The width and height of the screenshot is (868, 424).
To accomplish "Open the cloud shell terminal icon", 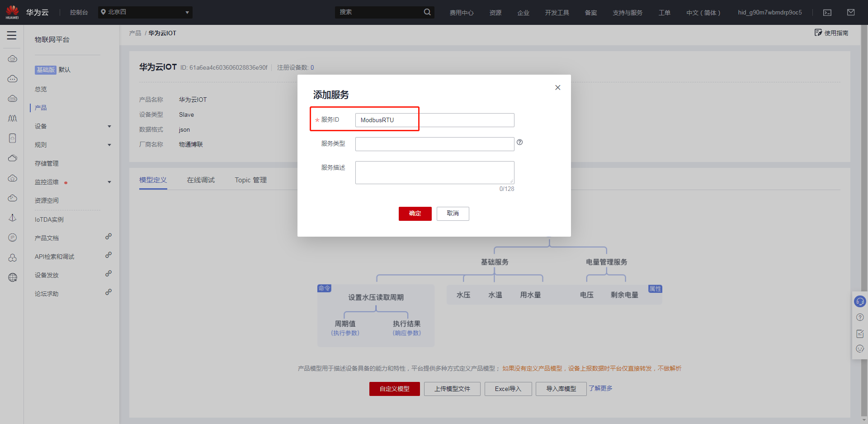I will click(x=827, y=13).
